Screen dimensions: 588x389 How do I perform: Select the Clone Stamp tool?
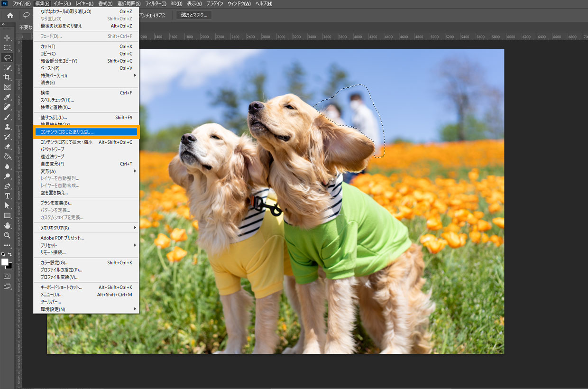pyautogui.click(x=7, y=127)
